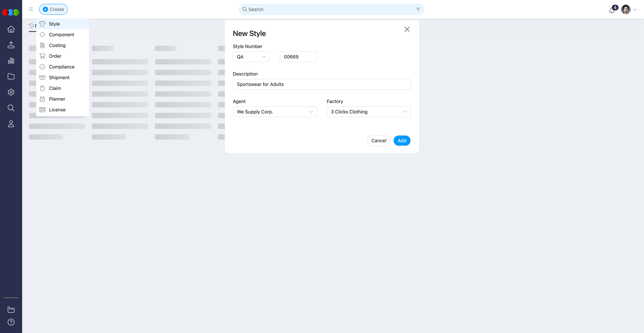Click the sidebar magnifier search icon

click(11, 108)
